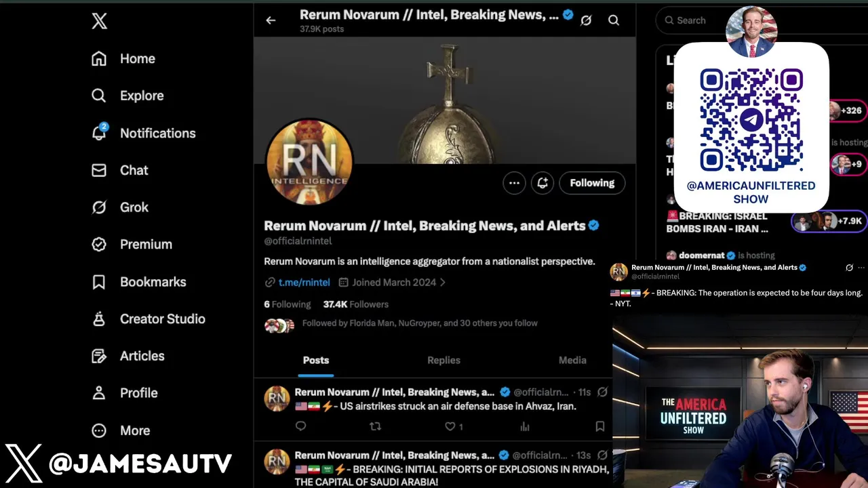Search this profile's posts via header magnifier
This screenshot has height=488, width=868.
click(x=614, y=20)
